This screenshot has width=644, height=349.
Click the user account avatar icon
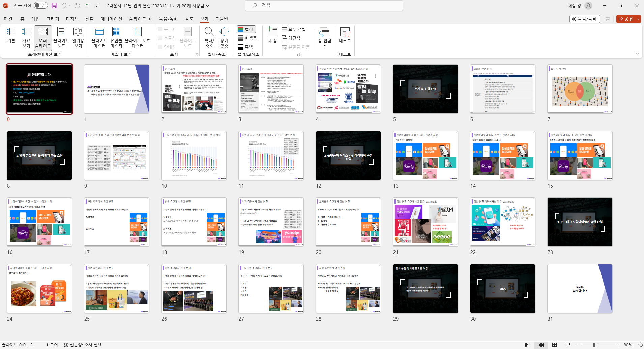pyautogui.click(x=588, y=6)
